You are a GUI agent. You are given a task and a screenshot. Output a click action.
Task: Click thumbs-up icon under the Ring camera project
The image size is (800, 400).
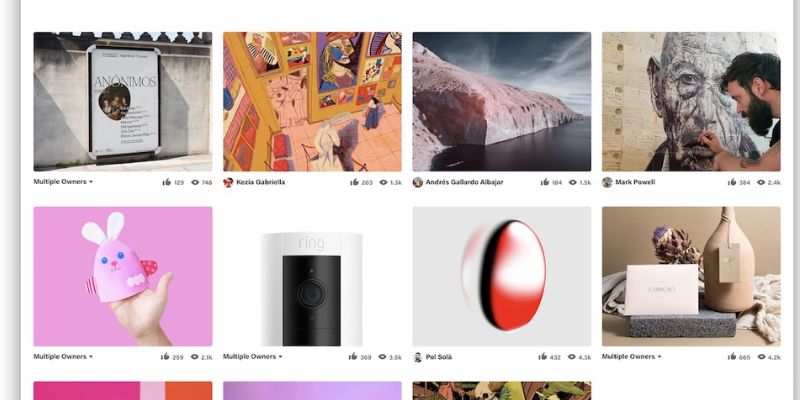pyautogui.click(x=353, y=357)
